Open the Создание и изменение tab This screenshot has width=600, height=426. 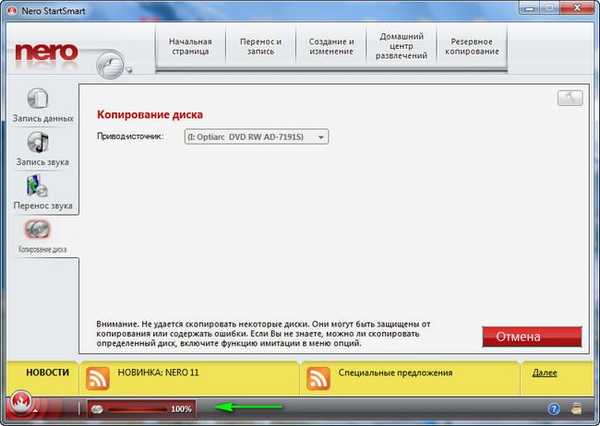[331, 46]
